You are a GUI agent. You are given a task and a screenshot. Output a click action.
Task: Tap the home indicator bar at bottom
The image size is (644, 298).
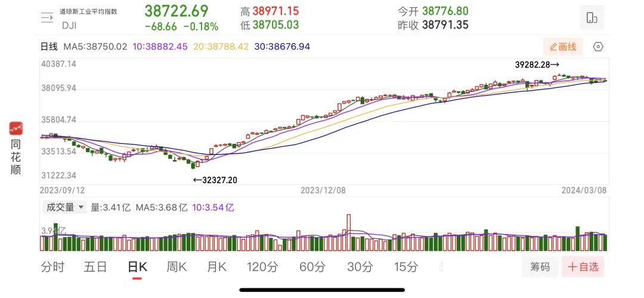point(322,290)
